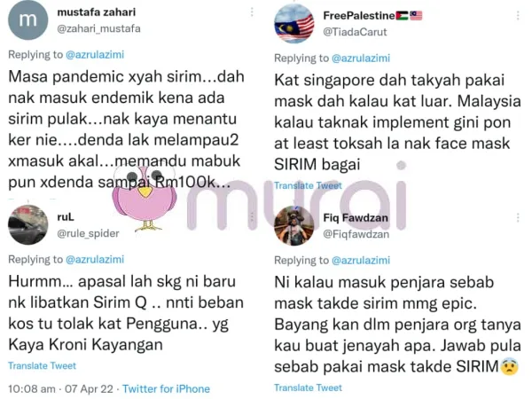Screen dimensions: 532x399
Task: Open more options on Fiq Fawdzan's tweet
Action: (x=518, y=218)
